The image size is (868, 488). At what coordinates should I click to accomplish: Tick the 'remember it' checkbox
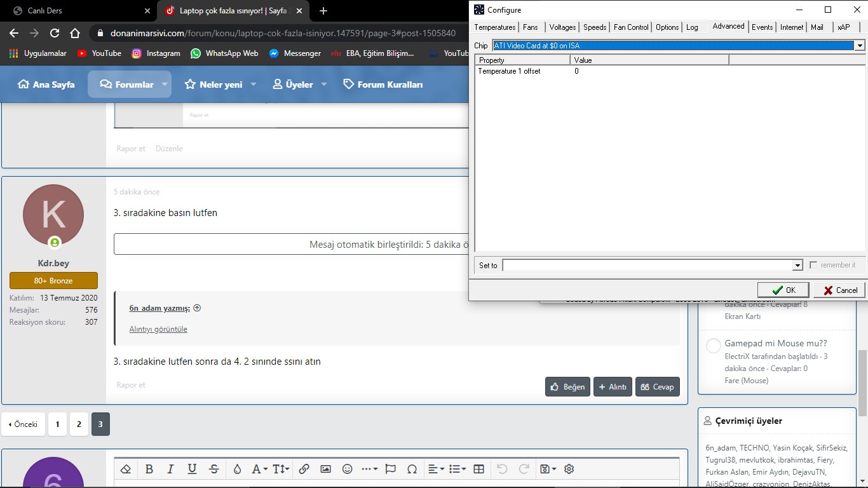click(x=813, y=265)
